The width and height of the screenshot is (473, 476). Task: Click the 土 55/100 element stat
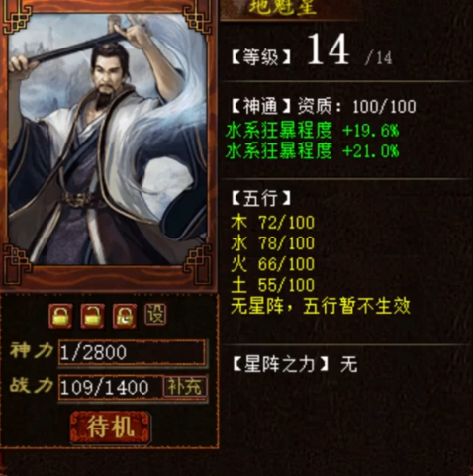coord(273,285)
